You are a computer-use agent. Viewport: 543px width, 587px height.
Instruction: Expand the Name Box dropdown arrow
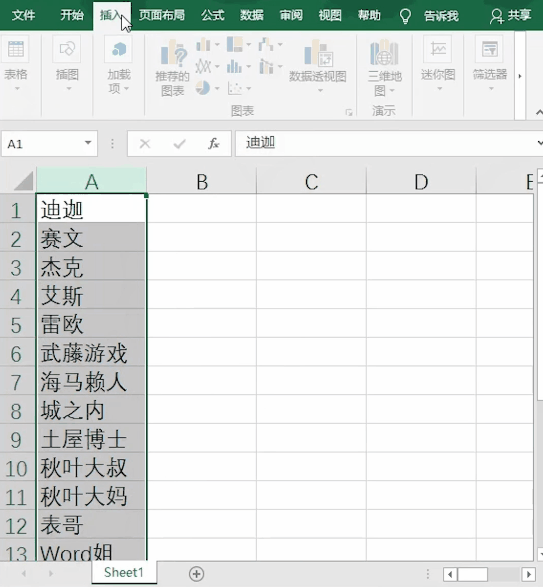click(x=88, y=143)
